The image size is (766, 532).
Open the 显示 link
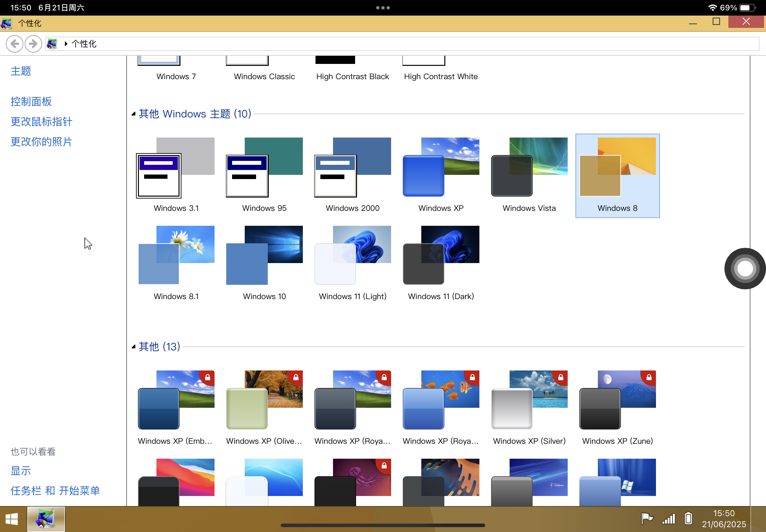coord(21,471)
